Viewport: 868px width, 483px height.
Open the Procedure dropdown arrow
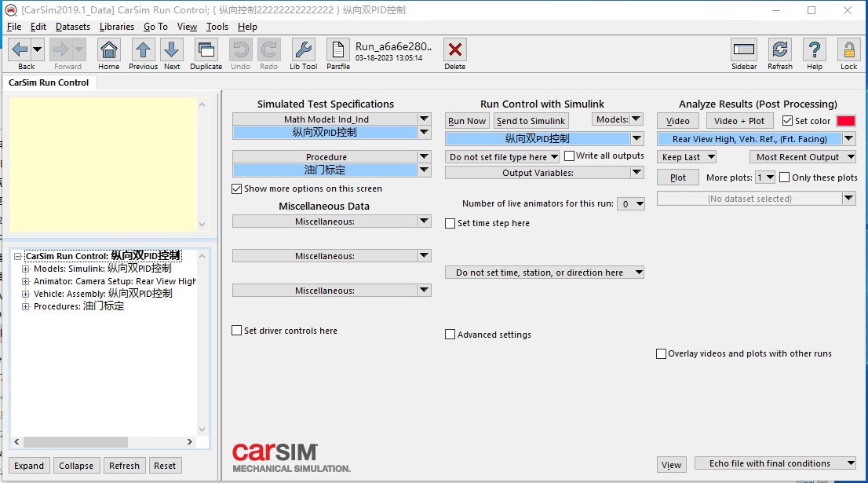(x=424, y=157)
